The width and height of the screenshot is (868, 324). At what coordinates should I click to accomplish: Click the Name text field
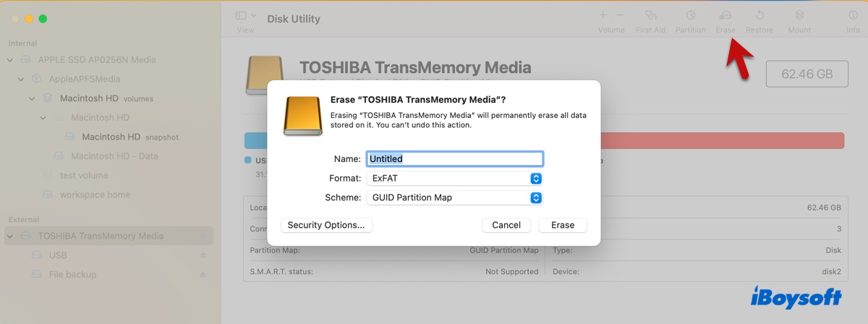click(x=455, y=159)
